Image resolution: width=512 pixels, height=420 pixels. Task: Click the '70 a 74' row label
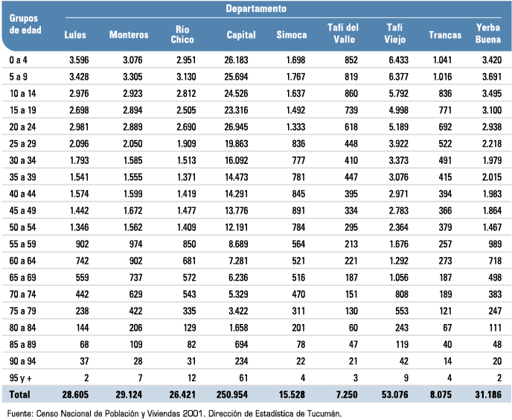click(x=22, y=294)
